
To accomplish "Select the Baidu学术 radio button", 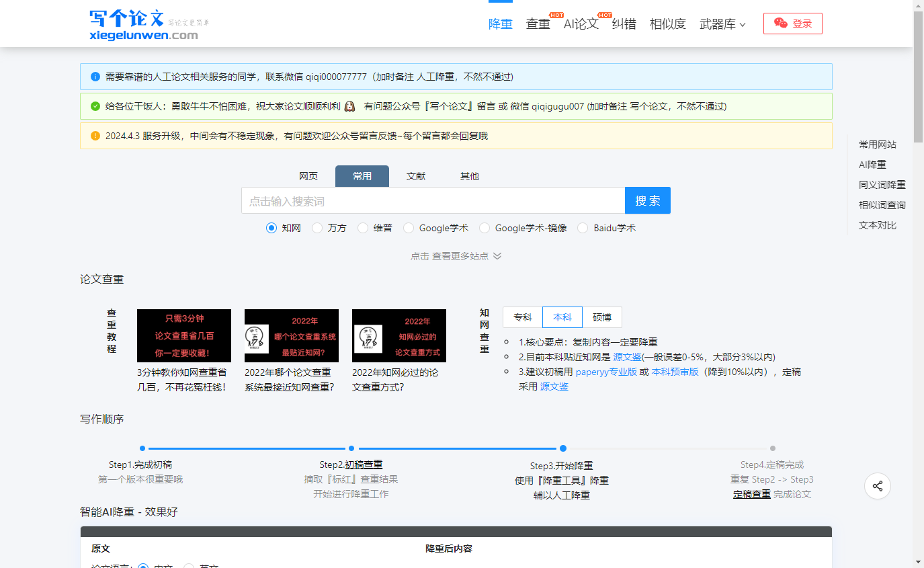I will pyautogui.click(x=583, y=228).
